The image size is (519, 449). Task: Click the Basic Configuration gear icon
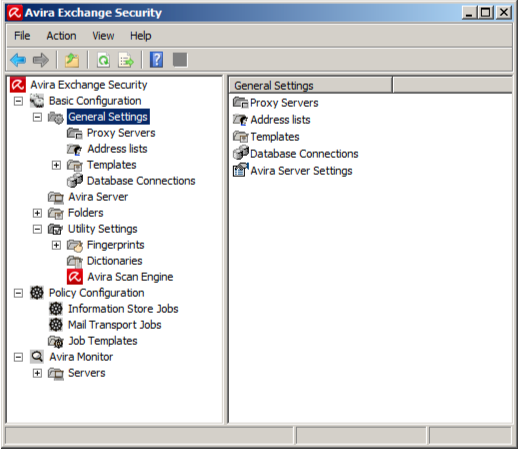(x=37, y=101)
